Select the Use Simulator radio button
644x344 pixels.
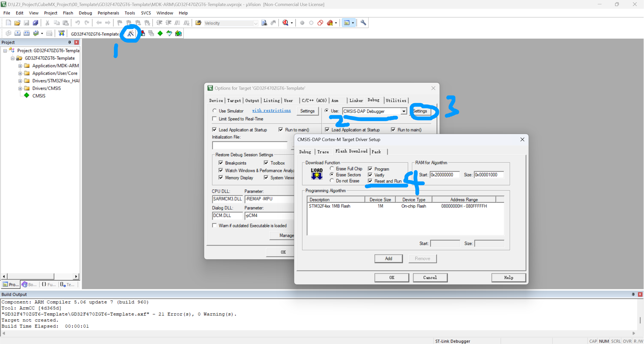[214, 111]
